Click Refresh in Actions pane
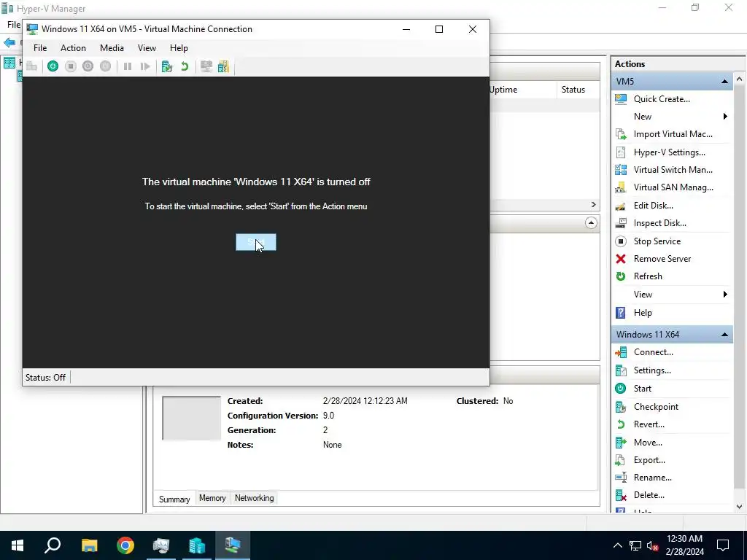Viewport: 747px width, 560px height. 648,276
